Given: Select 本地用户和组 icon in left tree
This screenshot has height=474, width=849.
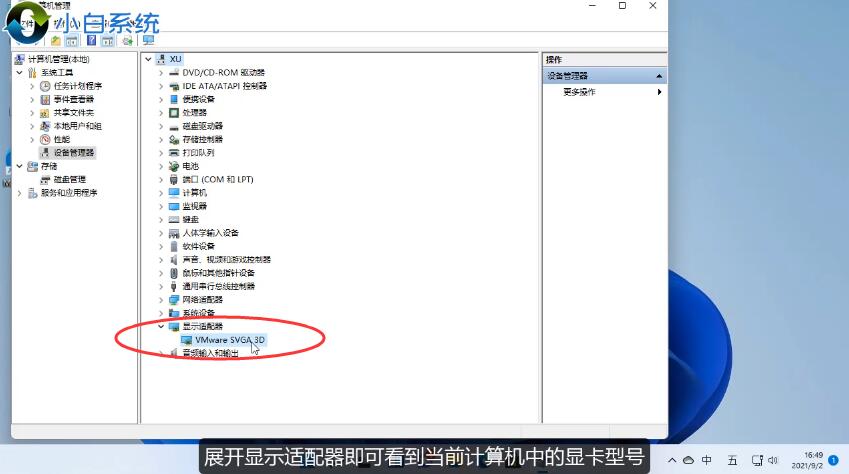Looking at the screenshot, I should tap(45, 126).
